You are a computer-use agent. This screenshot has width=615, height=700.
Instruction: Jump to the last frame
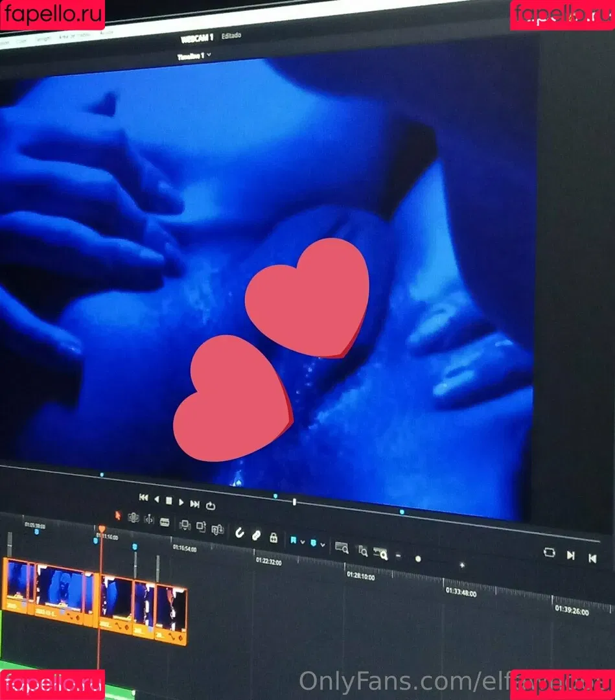(x=194, y=504)
